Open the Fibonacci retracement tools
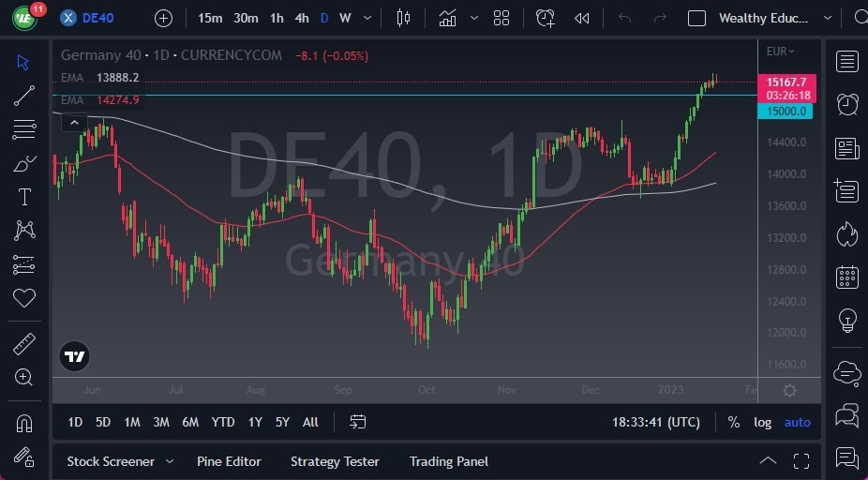Image resolution: width=868 pixels, height=480 pixels. click(23, 129)
